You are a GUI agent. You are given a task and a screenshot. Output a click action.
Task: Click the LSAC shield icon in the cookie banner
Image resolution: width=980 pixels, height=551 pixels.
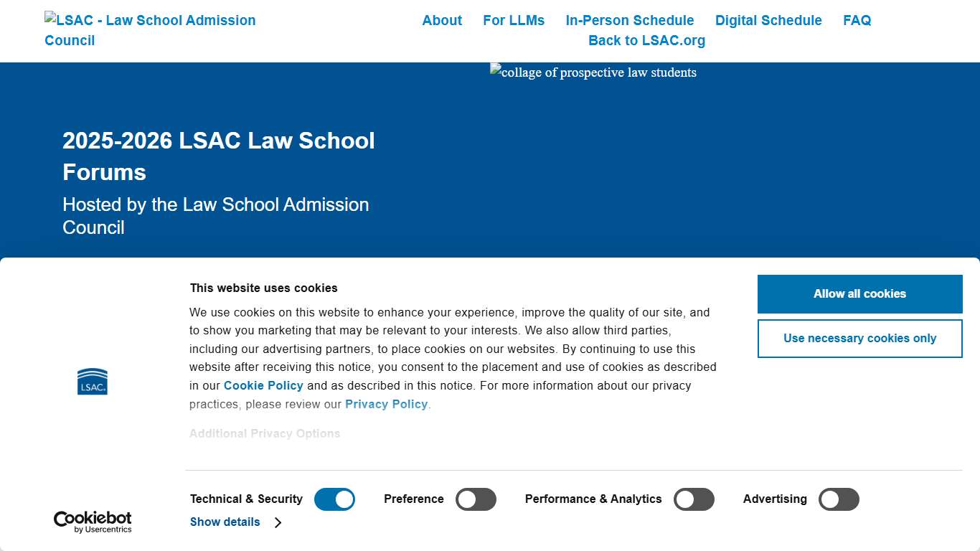[92, 381]
